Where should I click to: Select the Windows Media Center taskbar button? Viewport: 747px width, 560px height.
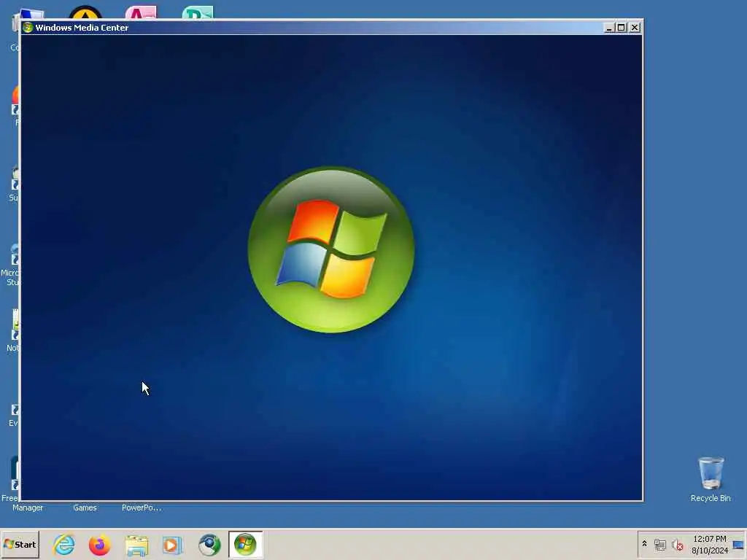point(245,544)
